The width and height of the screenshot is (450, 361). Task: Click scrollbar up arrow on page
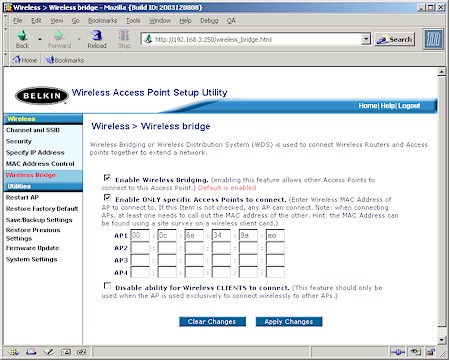pos(442,71)
